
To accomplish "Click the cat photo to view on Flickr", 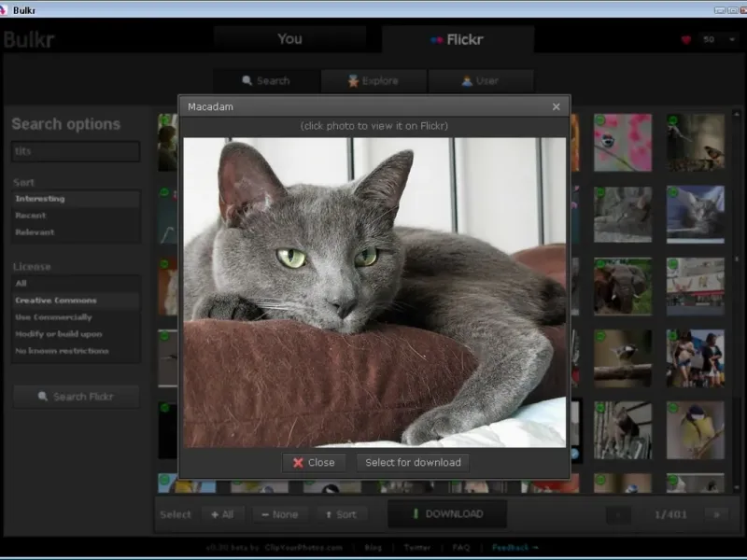I will [373, 292].
